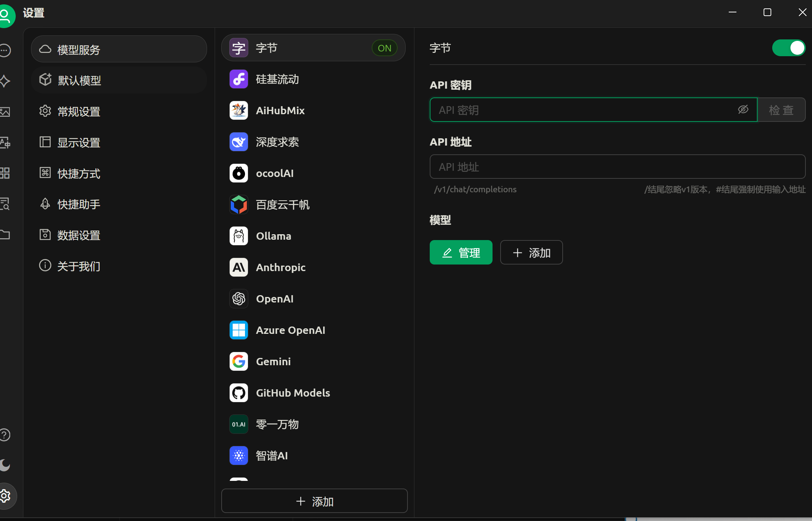This screenshot has width=812, height=521.
Task: Click the green 管理 models button
Action: click(x=461, y=252)
